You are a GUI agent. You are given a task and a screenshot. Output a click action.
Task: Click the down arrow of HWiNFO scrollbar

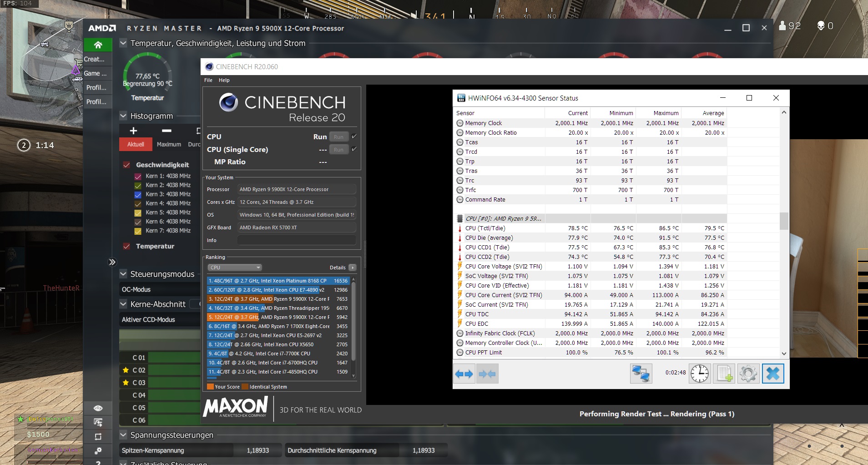[784, 354]
